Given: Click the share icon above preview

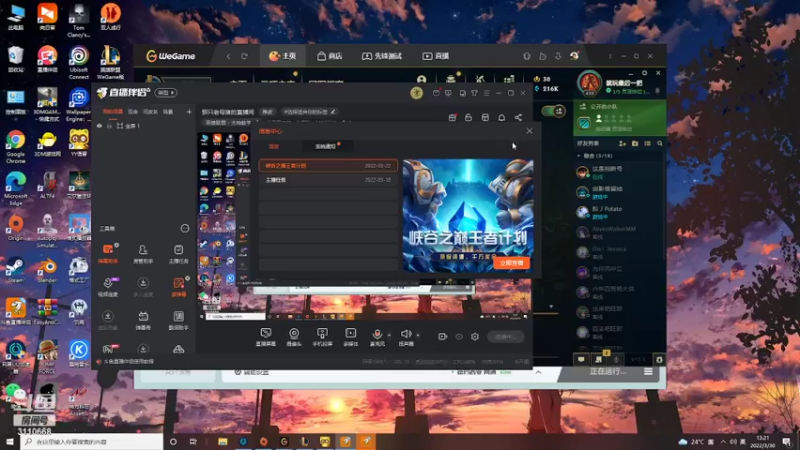Looking at the screenshot, I should [x=518, y=117].
